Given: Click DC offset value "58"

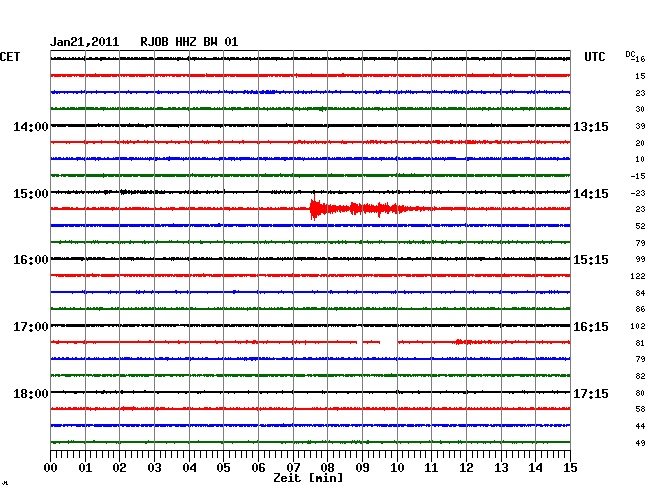Looking at the screenshot, I should [x=640, y=409].
